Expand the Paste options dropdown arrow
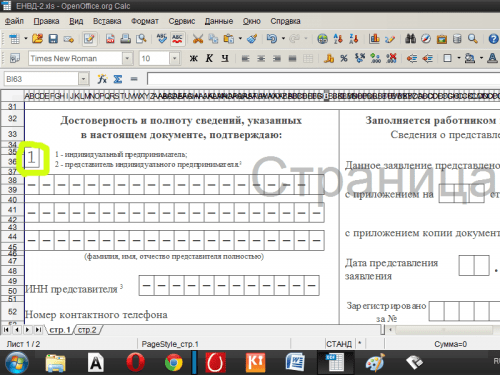Image resolution: width=500 pixels, height=375 pixels. [x=240, y=39]
